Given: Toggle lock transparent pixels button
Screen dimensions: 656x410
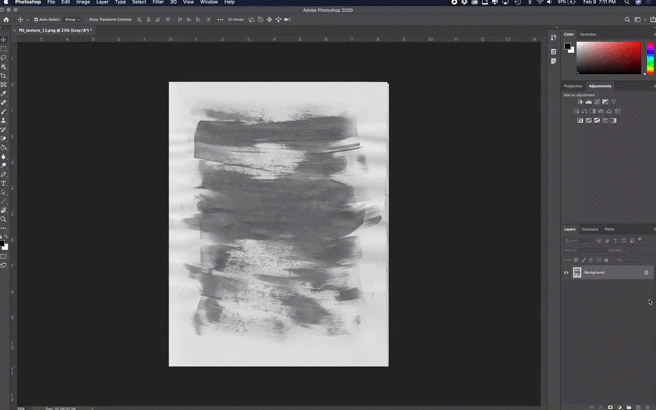Looking at the screenshot, I should (576, 260).
